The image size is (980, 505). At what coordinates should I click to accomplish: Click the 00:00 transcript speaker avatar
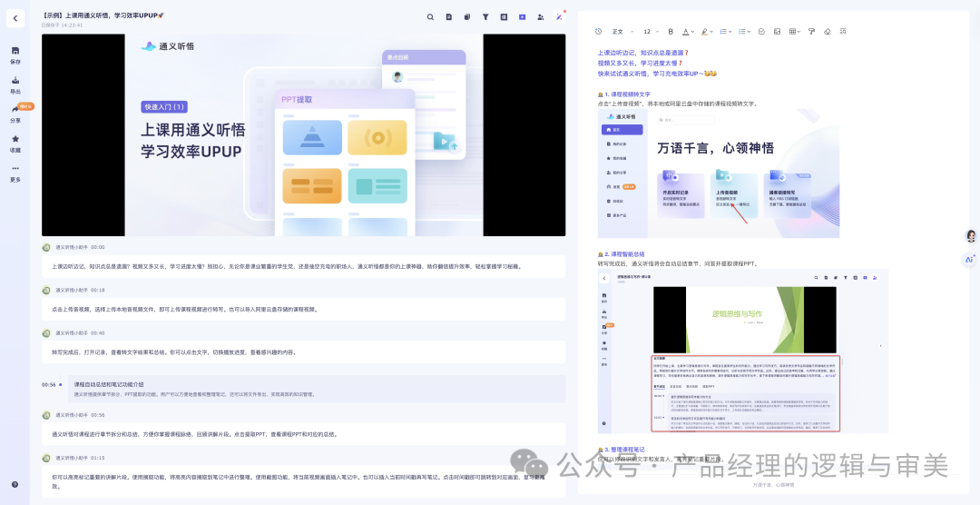point(45,247)
